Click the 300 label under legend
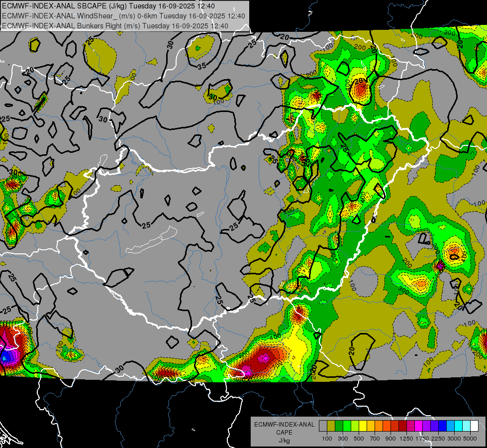Screen dimensions: 487x448 point(343,439)
